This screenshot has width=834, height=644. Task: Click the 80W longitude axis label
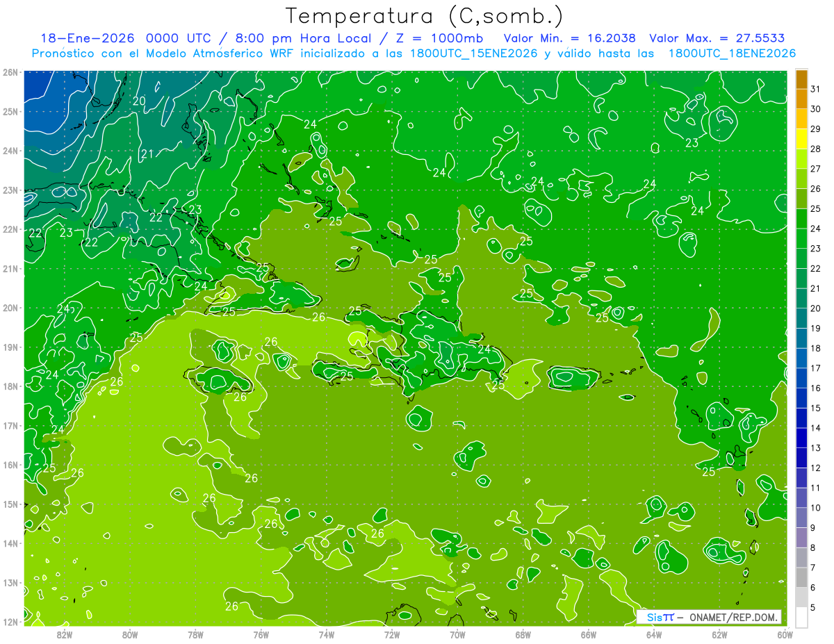129,634
